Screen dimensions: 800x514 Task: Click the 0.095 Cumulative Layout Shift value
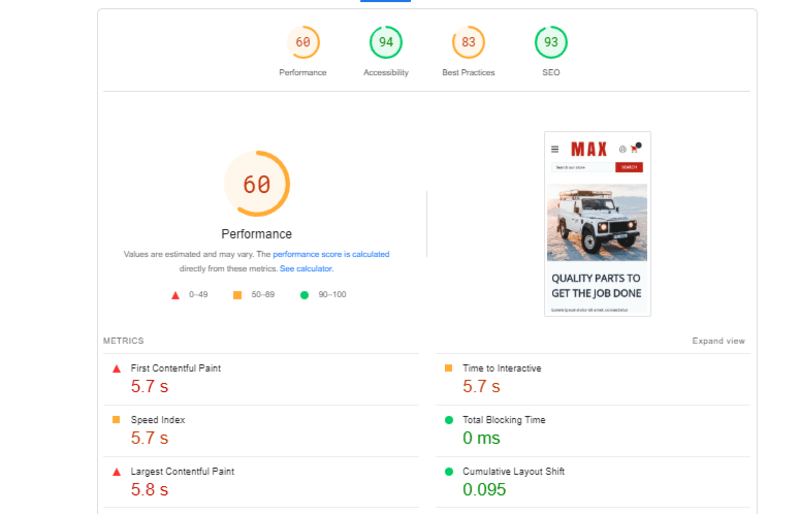coord(484,489)
